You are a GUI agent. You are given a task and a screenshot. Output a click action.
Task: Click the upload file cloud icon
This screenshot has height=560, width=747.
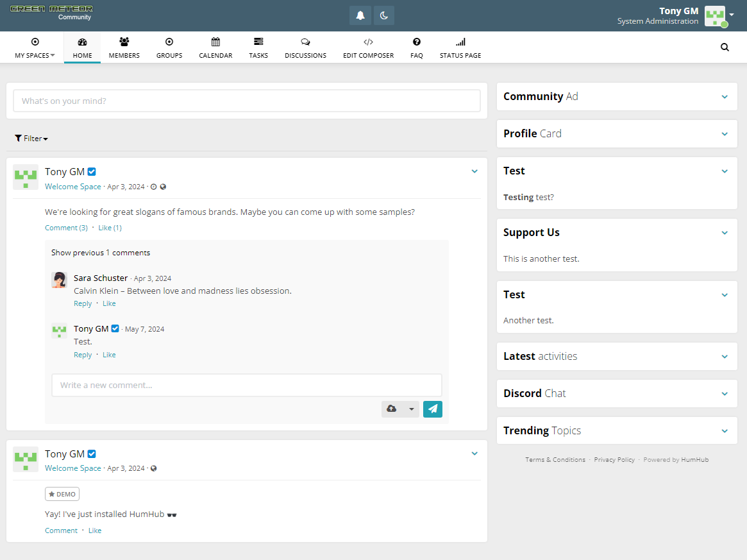tap(392, 409)
